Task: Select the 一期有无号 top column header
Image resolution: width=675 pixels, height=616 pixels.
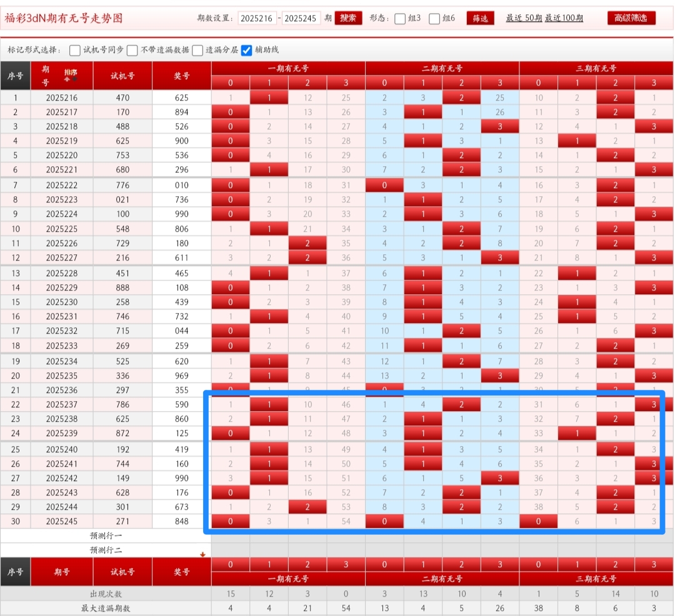Action: [x=288, y=68]
